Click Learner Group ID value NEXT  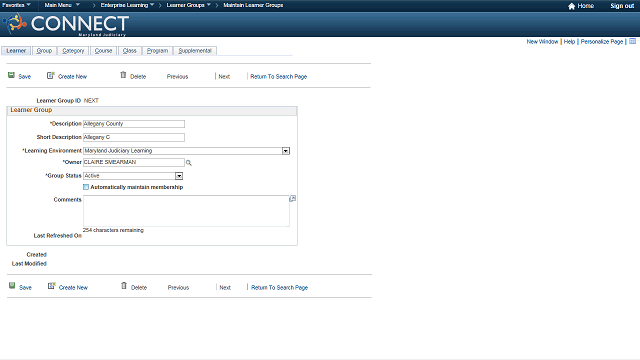[x=91, y=100]
